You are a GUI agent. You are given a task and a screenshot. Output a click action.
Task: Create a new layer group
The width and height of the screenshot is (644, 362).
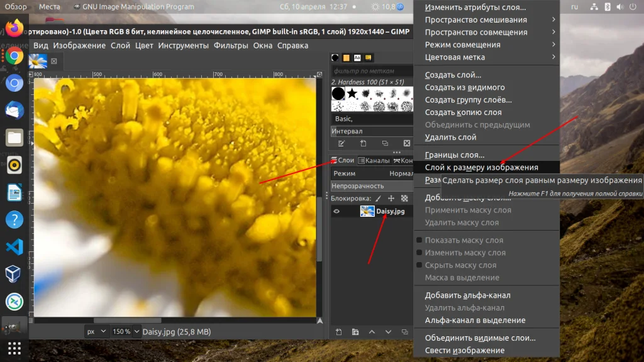pyautogui.click(x=355, y=332)
